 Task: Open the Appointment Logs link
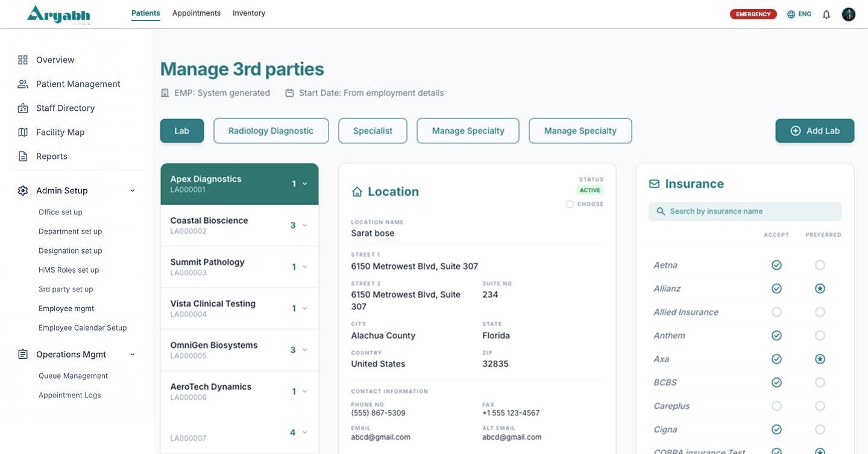(70, 395)
